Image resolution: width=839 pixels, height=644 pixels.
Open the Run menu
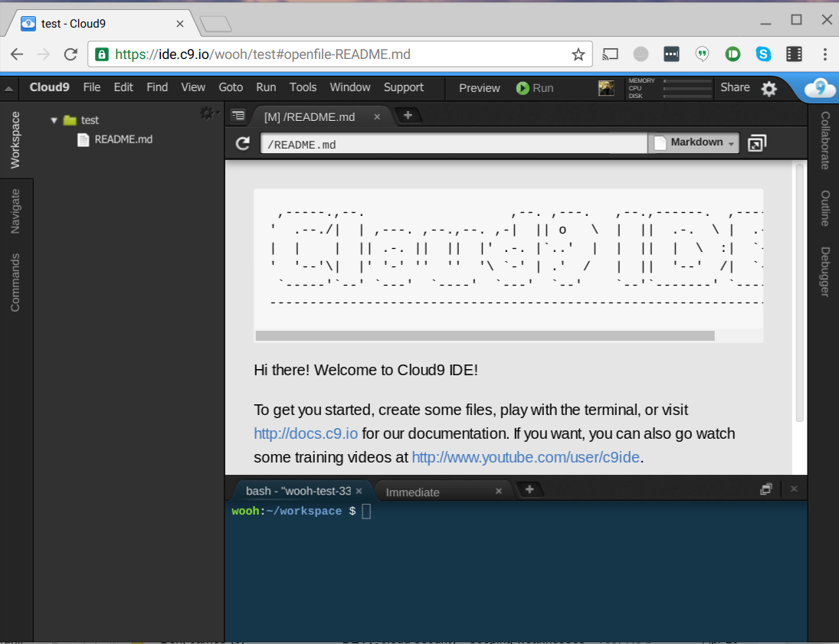266,88
